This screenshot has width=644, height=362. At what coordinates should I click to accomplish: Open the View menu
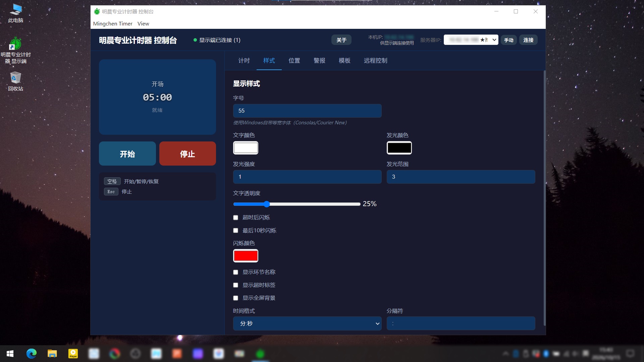point(143,23)
